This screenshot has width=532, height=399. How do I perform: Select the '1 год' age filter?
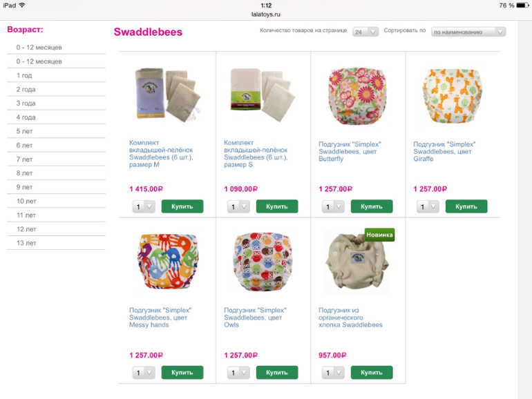(57, 75)
